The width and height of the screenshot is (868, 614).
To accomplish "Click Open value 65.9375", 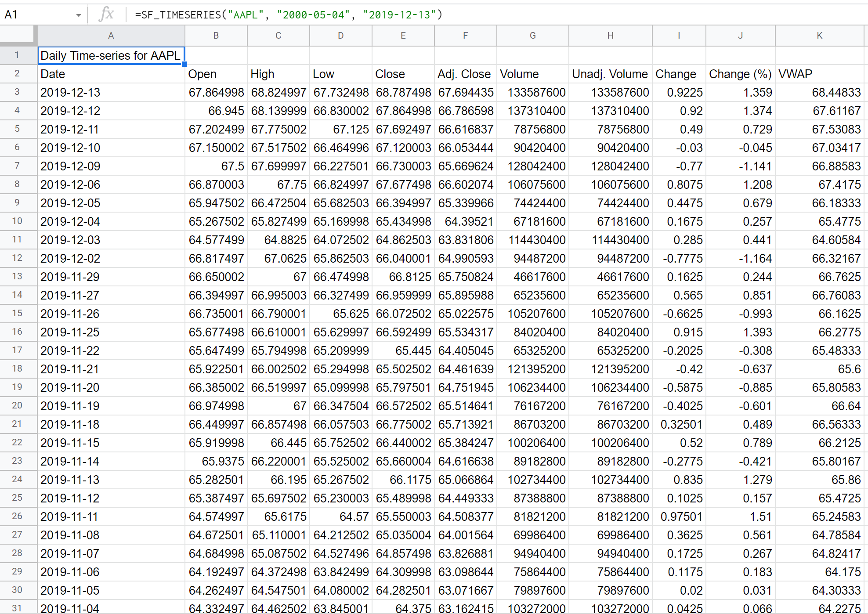I will (216, 462).
